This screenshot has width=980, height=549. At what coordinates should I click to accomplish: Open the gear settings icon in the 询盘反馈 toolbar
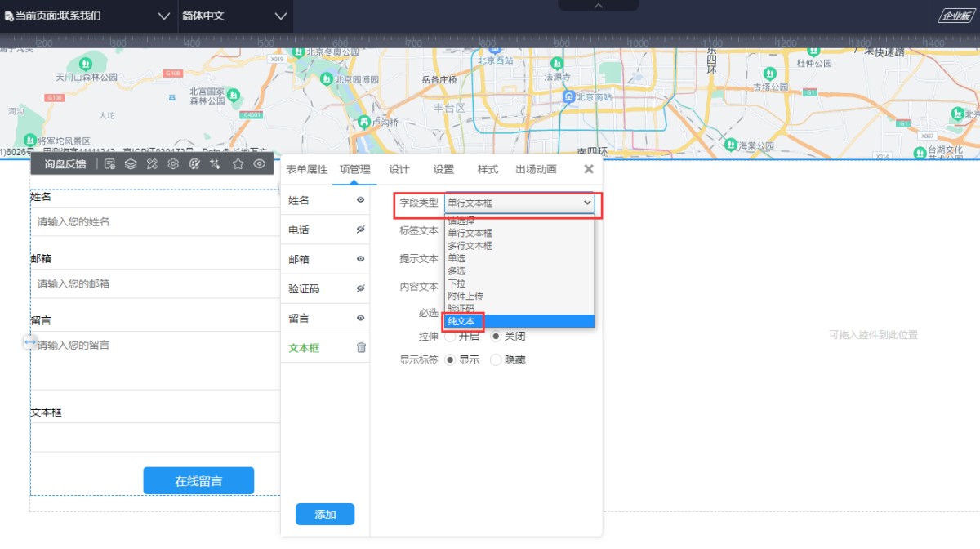[x=173, y=164]
